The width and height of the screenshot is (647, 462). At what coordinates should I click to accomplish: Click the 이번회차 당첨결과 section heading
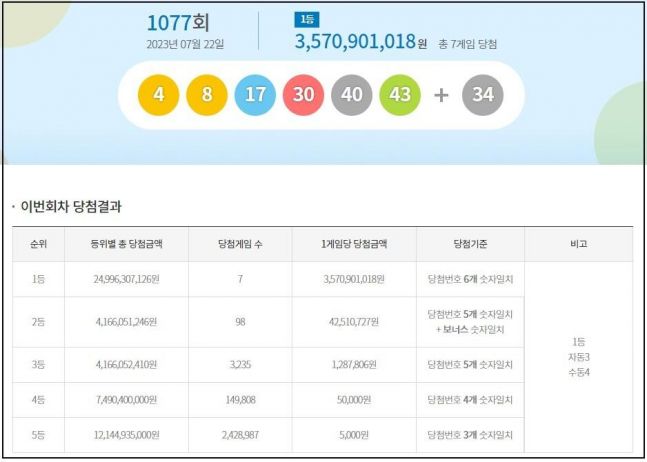coord(71,206)
